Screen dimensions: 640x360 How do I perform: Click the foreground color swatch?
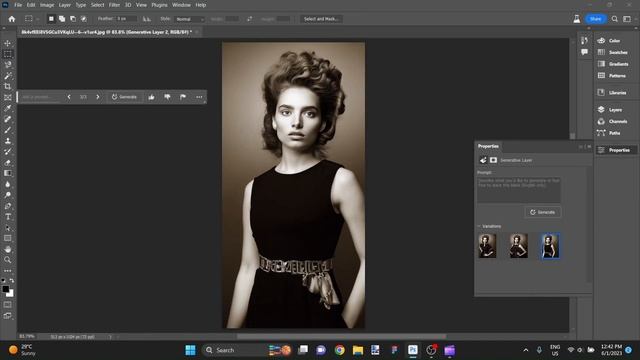(5, 289)
